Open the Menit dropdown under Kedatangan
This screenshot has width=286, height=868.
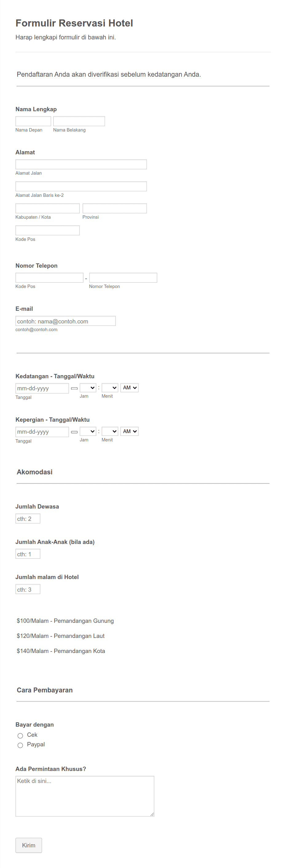point(109,387)
